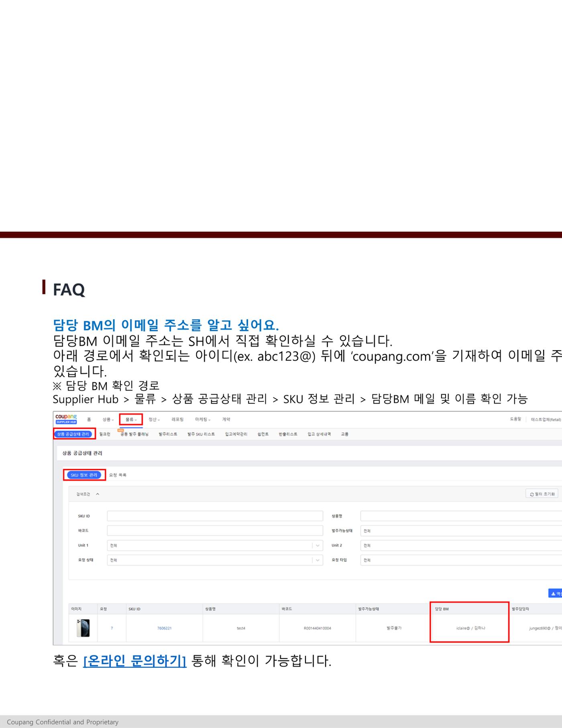
Task: Open the 레포팅 menu item
Action: click(x=177, y=419)
